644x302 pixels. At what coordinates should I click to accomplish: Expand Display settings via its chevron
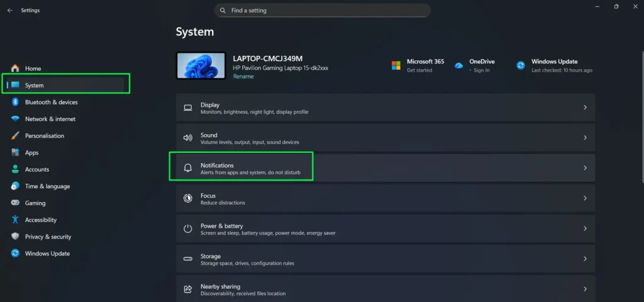(586, 108)
